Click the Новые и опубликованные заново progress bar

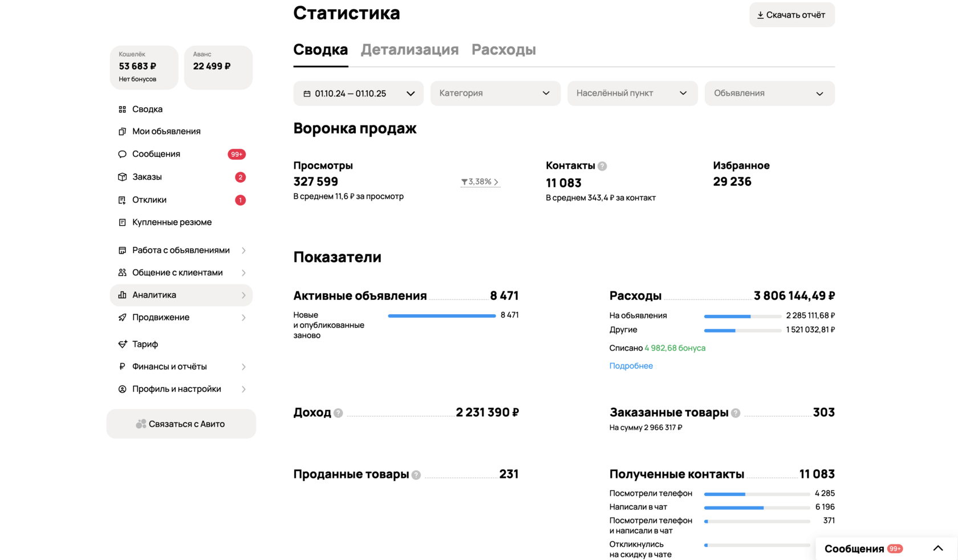(442, 316)
